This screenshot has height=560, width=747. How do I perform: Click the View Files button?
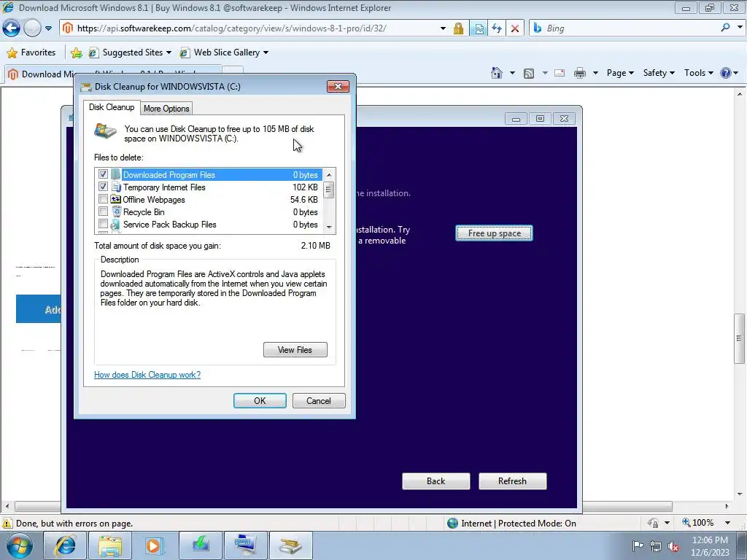[295, 349]
